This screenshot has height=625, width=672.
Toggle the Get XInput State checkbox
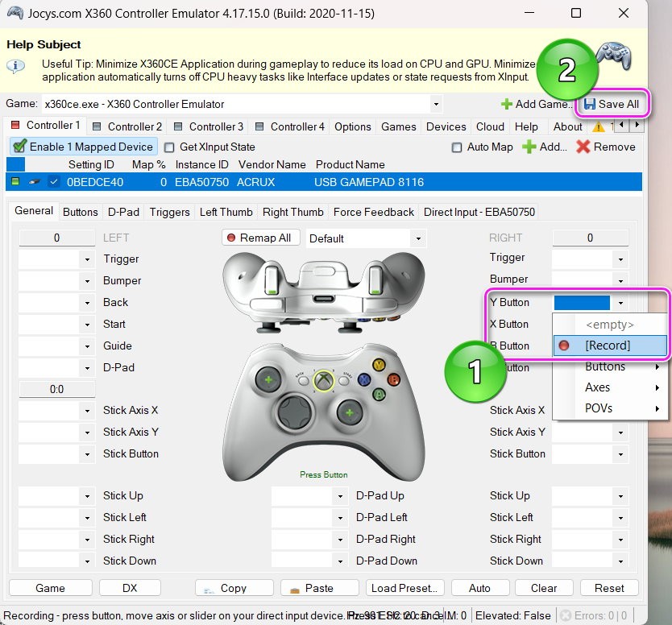click(169, 147)
